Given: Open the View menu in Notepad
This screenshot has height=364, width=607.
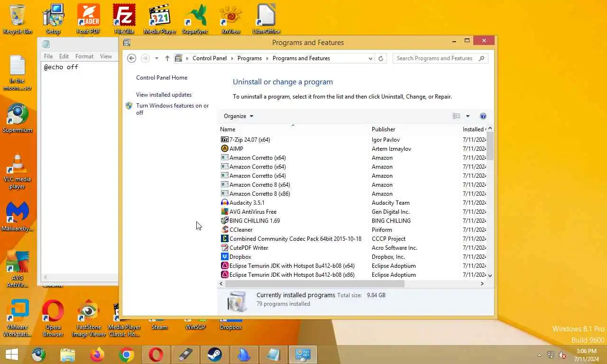Looking at the screenshot, I should point(106,56).
